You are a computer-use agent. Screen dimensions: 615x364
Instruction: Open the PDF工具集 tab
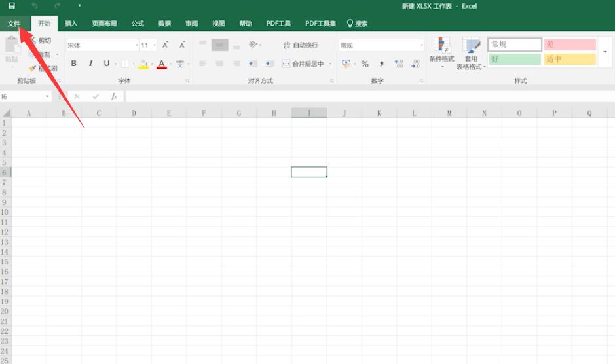[x=320, y=24]
